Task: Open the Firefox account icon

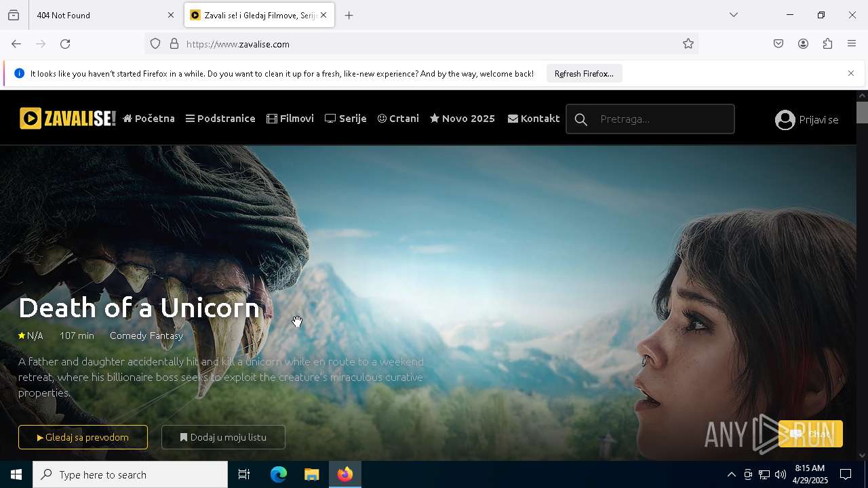Action: [803, 44]
